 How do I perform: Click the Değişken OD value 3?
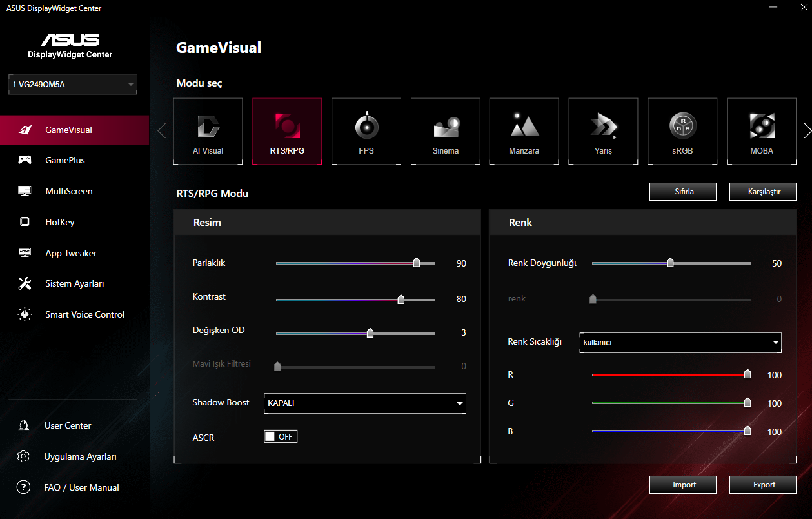(x=464, y=333)
